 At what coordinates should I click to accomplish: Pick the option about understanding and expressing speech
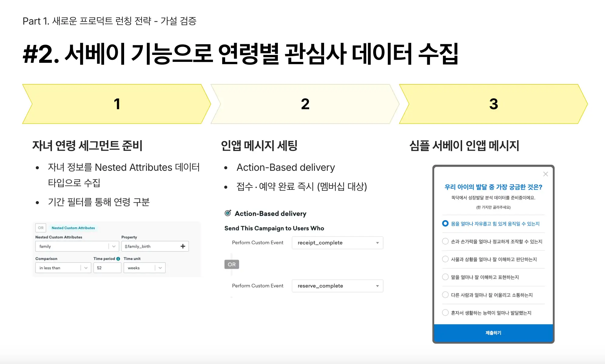(445, 277)
